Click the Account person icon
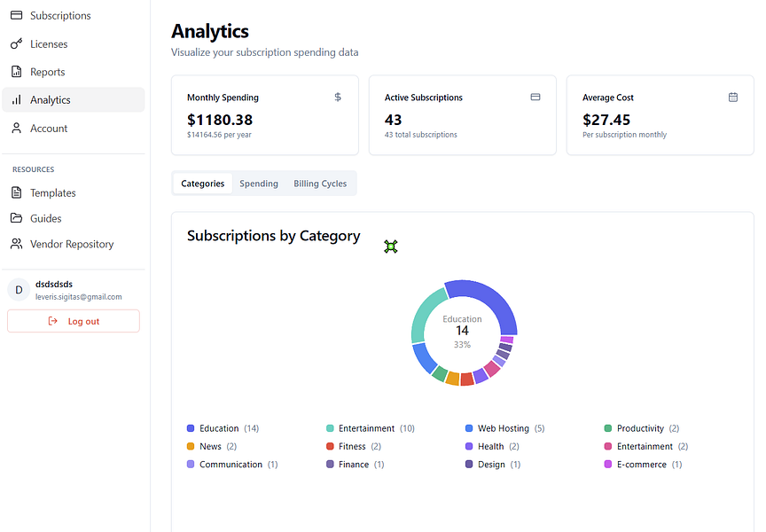Screen dimensions: 766x532 [x=16, y=129]
